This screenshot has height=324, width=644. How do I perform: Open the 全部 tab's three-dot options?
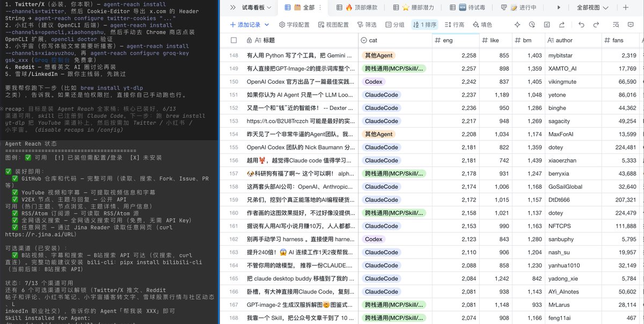pos(320,8)
